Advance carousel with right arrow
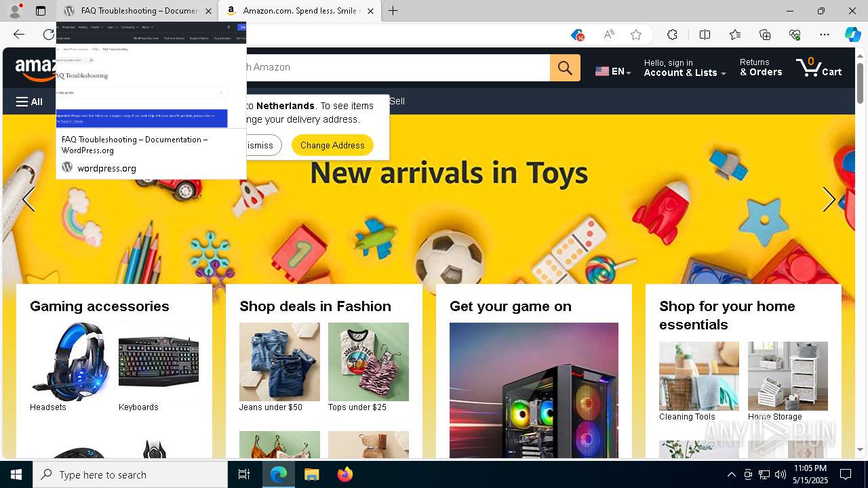 click(x=829, y=199)
